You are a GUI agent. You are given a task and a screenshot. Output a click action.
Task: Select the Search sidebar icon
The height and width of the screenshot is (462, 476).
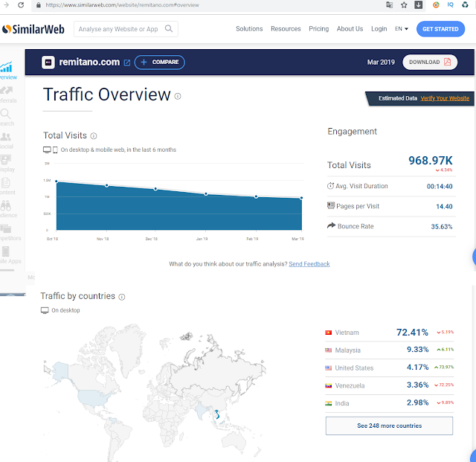[x=5, y=114]
